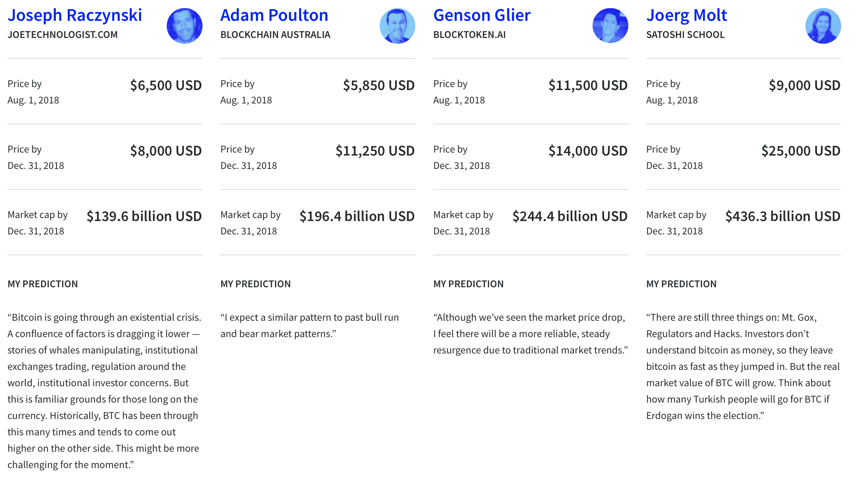The image size is (868, 480).
Task: Click the BLOCKCHAIN AUSTRALIA affiliation text
Action: click(275, 35)
